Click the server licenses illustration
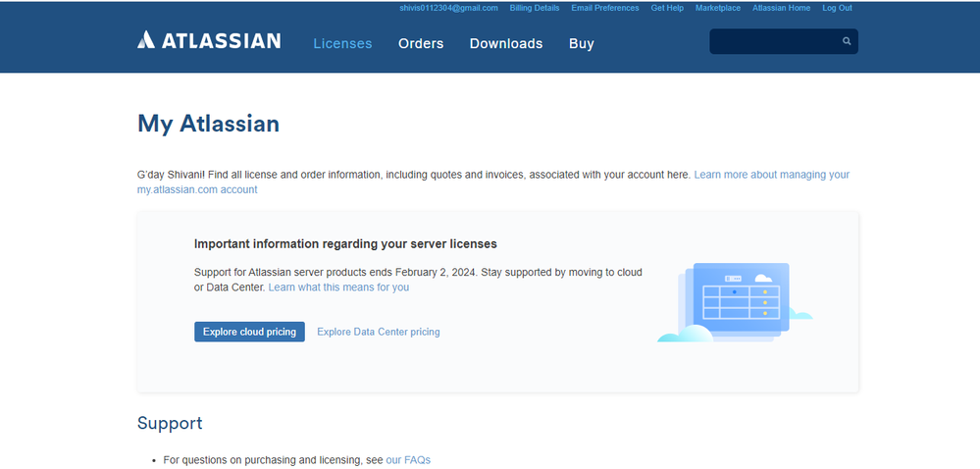 [735, 302]
